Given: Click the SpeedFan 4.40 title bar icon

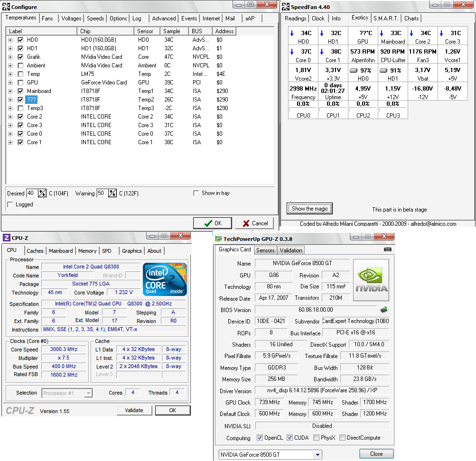Looking at the screenshot, I should point(286,7).
